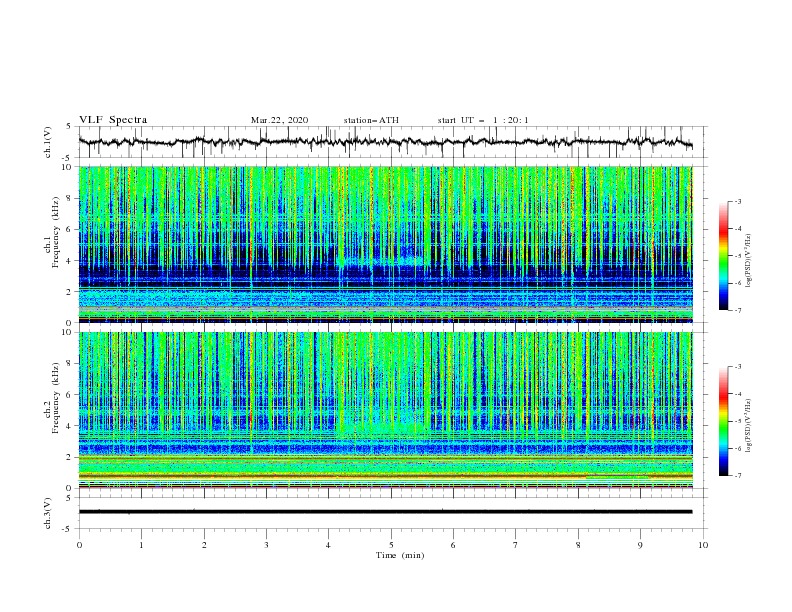Click the ch.1 spectrogram PSD color bar
The height and width of the screenshot is (612, 792).
click(723, 256)
